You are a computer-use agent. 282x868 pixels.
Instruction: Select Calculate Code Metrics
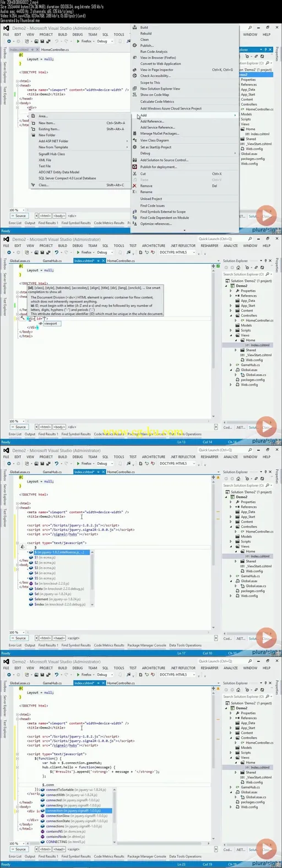pyautogui.click(x=157, y=102)
